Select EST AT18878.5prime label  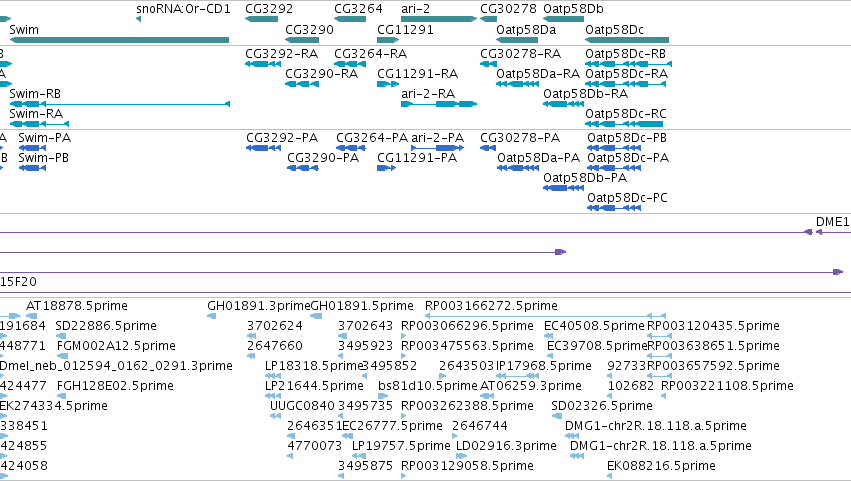(77, 306)
